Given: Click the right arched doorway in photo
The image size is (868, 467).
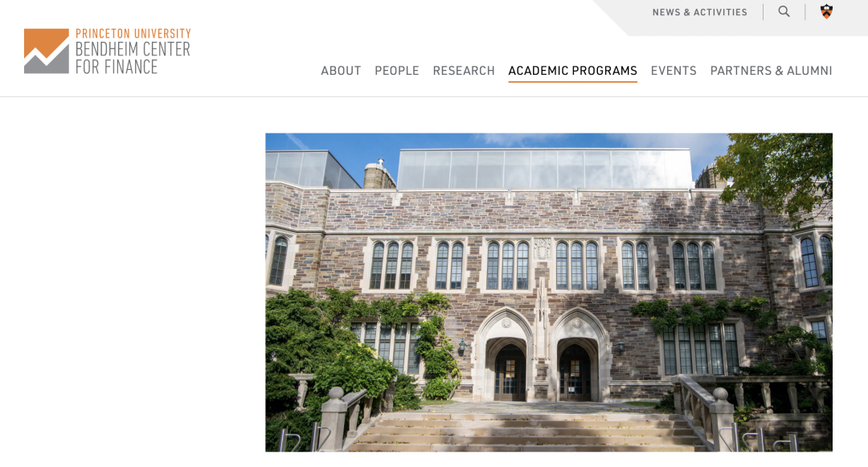Looking at the screenshot, I should coord(575,369).
